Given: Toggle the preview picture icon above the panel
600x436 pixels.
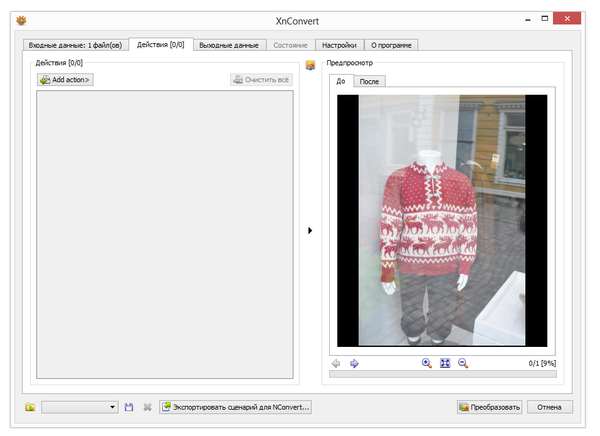Looking at the screenshot, I should (310, 65).
